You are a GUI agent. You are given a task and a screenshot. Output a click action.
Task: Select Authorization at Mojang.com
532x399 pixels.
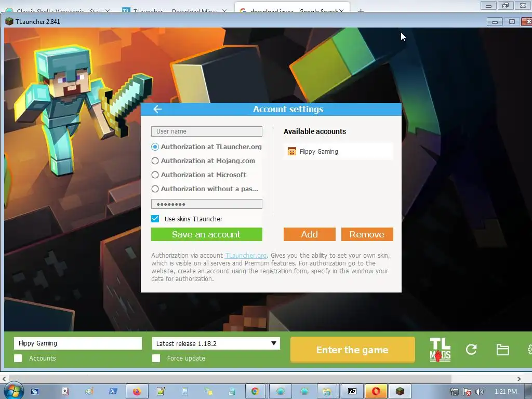tap(155, 161)
